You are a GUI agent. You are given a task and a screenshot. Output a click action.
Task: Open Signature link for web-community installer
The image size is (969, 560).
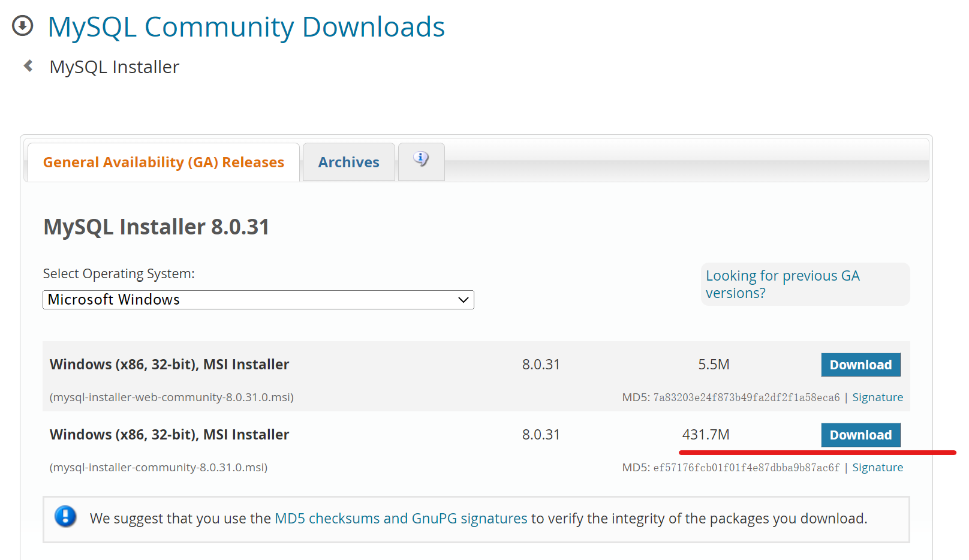pyautogui.click(x=877, y=398)
